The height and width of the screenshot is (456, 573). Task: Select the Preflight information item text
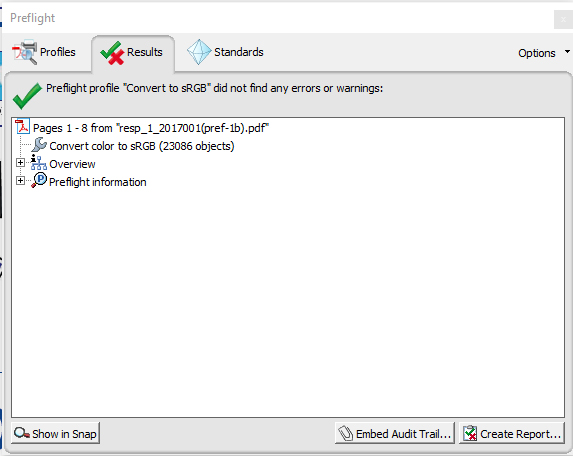tap(98, 182)
